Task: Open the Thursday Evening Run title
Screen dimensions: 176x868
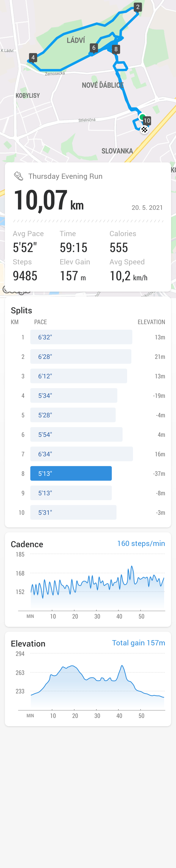Action: 65,176
